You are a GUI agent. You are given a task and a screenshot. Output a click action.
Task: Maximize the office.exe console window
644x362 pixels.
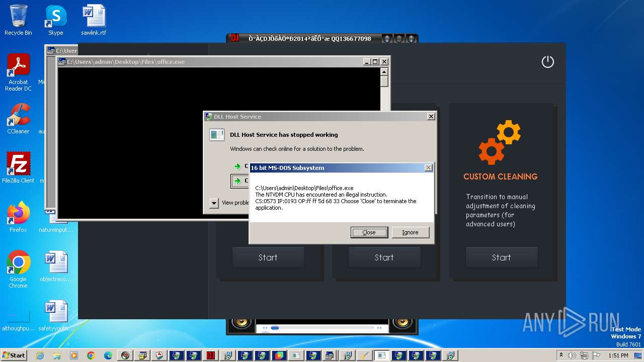[375, 62]
